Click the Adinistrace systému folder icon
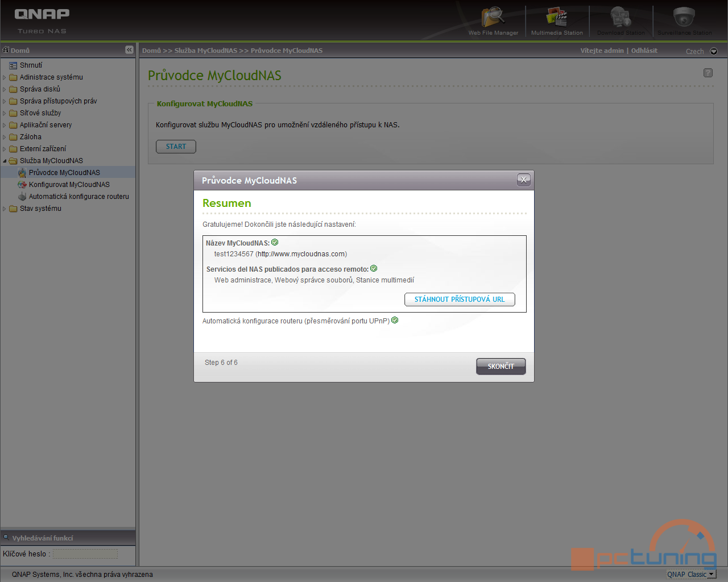728x582 pixels. tap(13, 77)
